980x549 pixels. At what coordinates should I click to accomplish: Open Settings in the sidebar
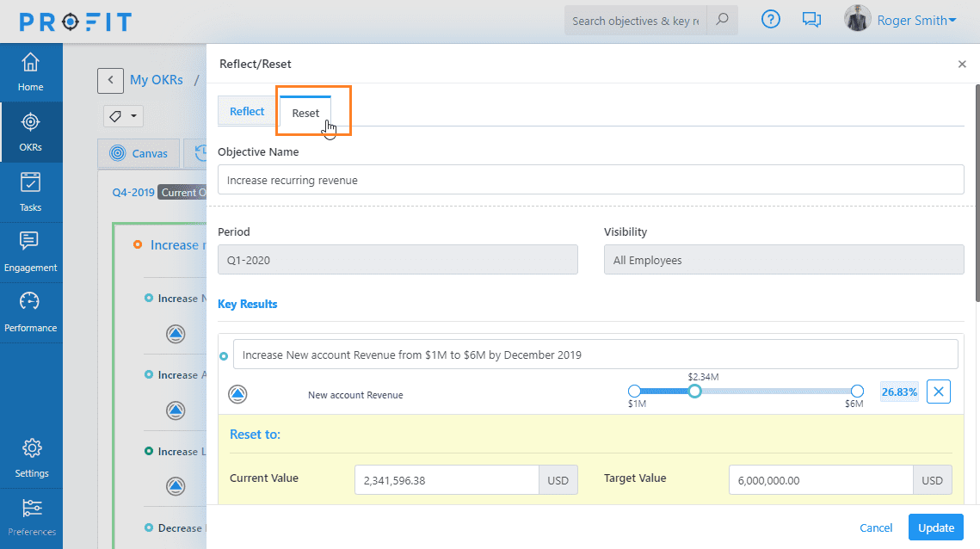(31, 459)
